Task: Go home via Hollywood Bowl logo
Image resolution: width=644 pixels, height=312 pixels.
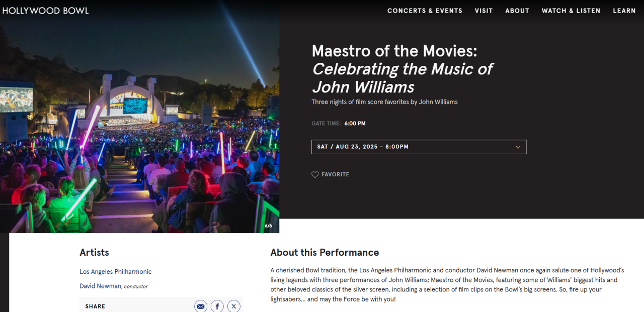Action: point(45,11)
